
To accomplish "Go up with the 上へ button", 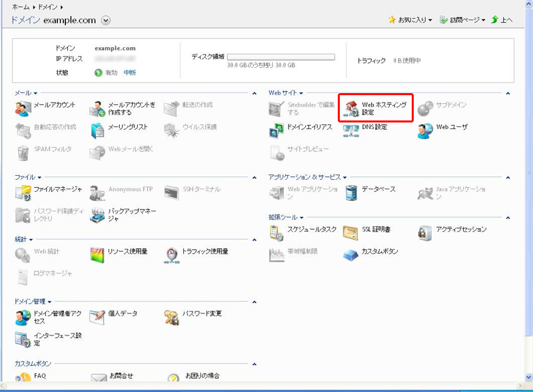I will pyautogui.click(x=502, y=20).
